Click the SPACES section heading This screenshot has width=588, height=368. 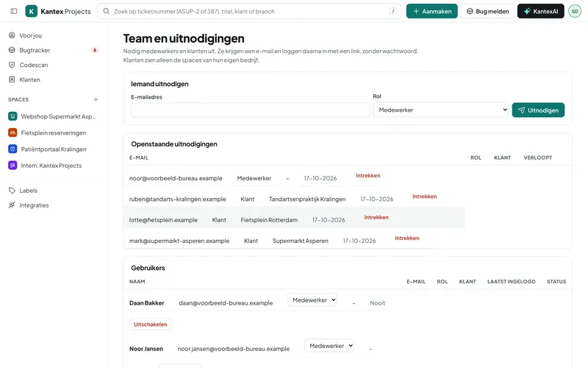pos(18,99)
